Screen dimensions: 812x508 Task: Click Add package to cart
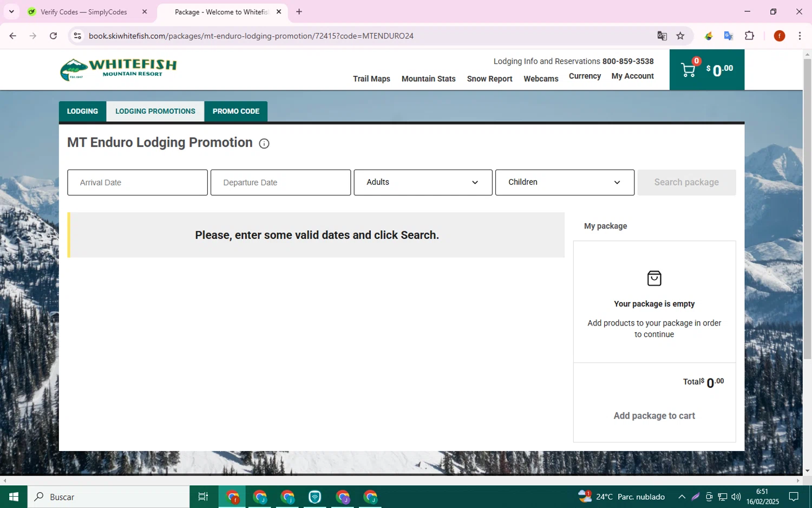pos(654,416)
